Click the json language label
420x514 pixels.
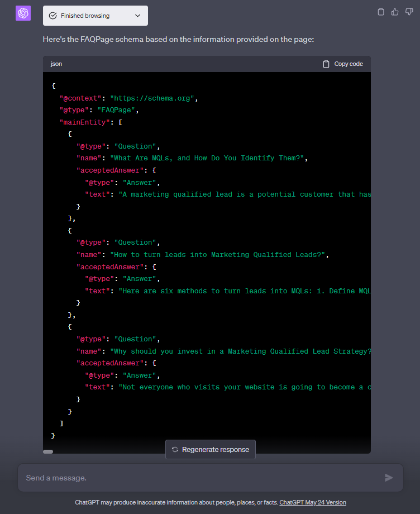56,64
